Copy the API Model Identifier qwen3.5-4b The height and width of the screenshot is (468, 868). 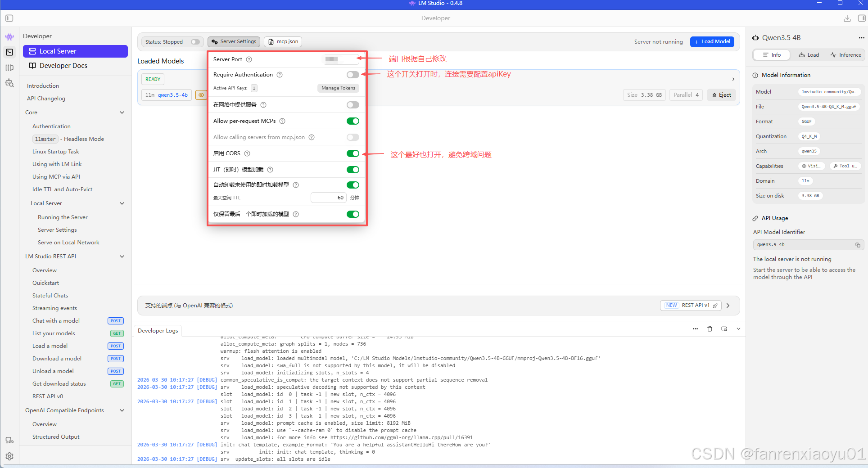(858, 245)
